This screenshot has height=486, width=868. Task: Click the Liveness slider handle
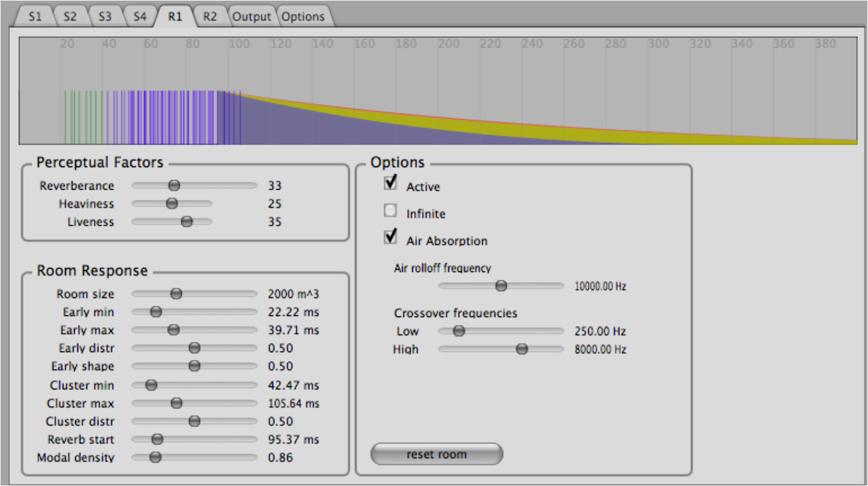click(x=187, y=222)
